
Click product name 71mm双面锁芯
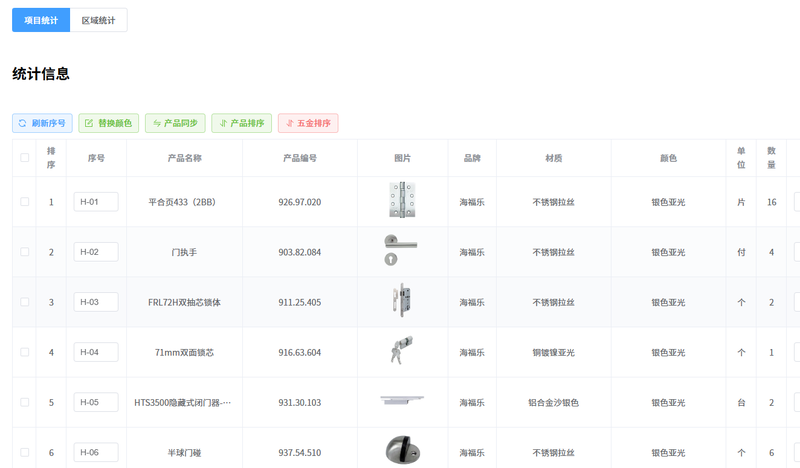coord(184,352)
